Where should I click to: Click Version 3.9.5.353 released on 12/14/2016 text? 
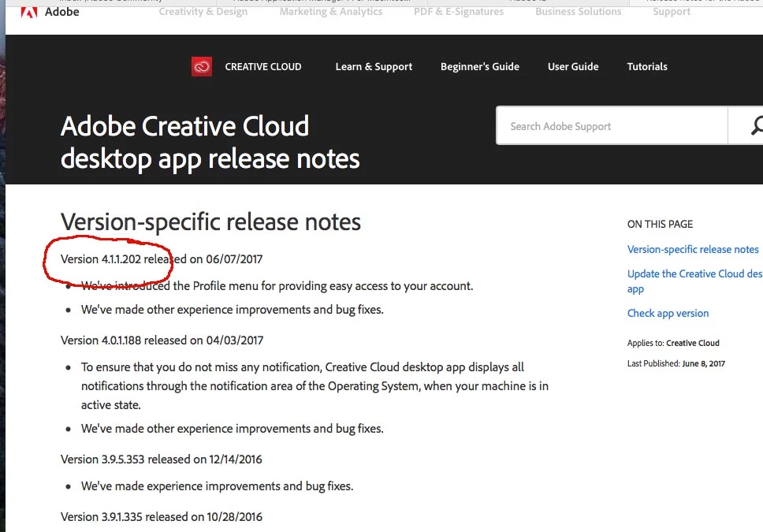tap(162, 459)
